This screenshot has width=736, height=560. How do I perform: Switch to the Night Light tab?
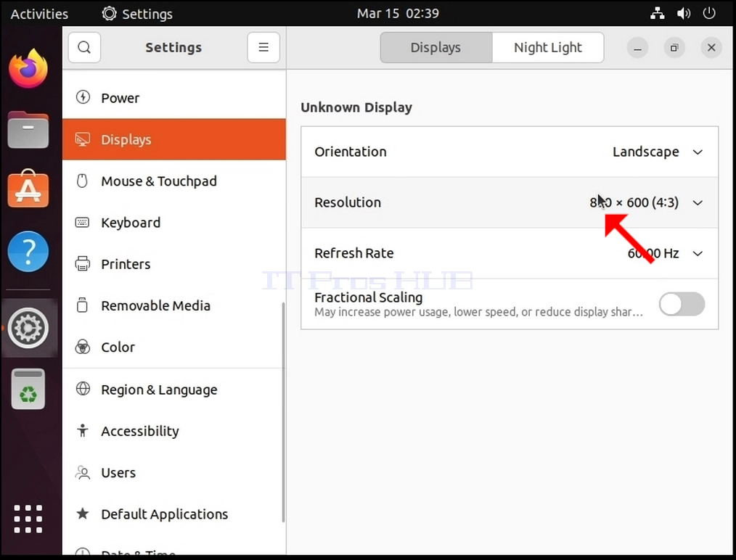tap(548, 47)
